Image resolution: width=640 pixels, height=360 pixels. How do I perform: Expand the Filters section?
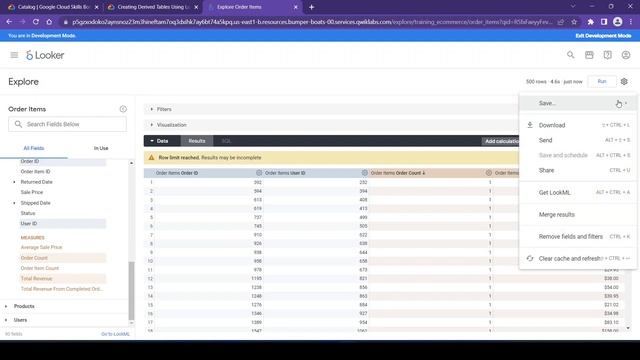click(152, 109)
